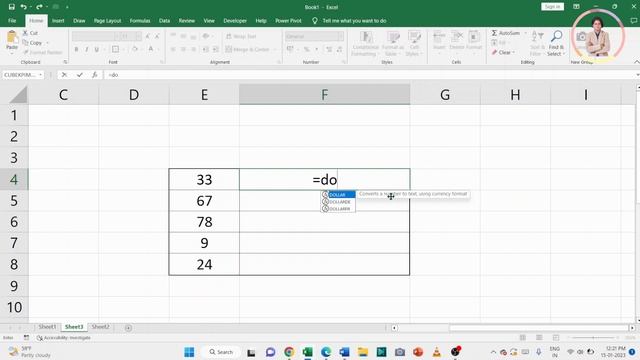Viewport: 640px width, 360px height.
Task: Open the Name Box dropdown arrow
Action: tap(40, 75)
